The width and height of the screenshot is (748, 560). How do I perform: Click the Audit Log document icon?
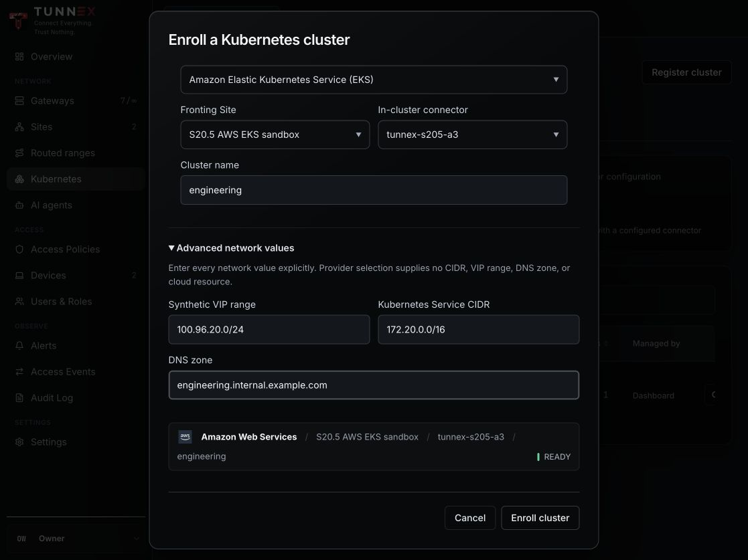coord(19,398)
